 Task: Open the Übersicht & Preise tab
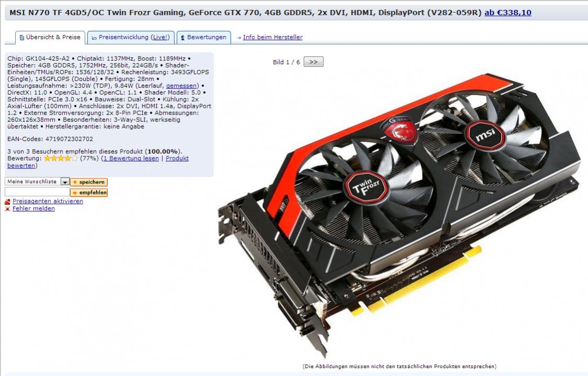50,38
